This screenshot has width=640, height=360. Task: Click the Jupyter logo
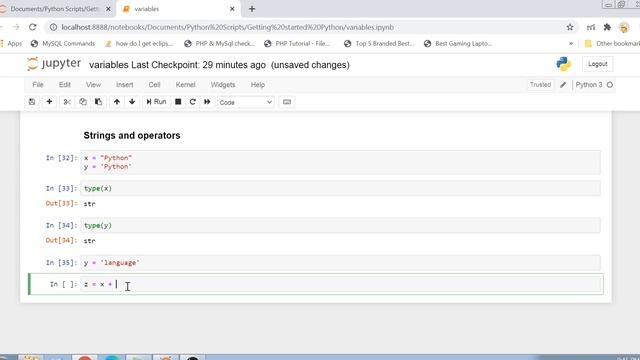coord(54,64)
